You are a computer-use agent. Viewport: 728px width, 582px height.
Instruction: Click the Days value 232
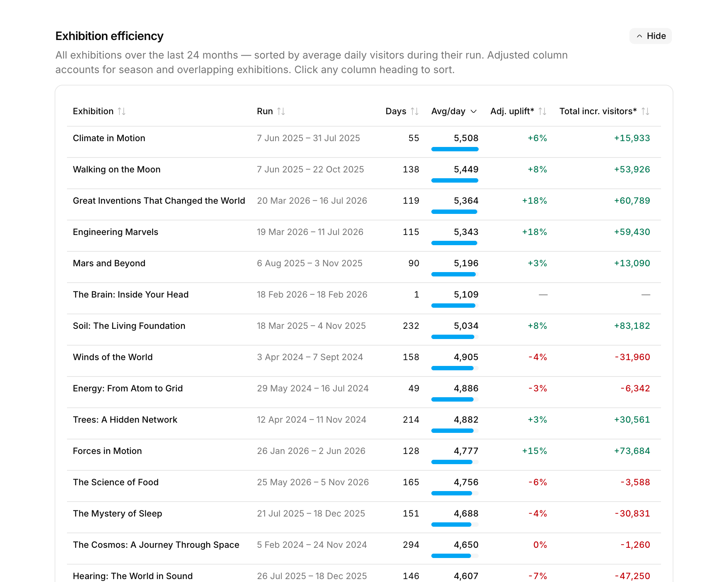[x=411, y=326]
